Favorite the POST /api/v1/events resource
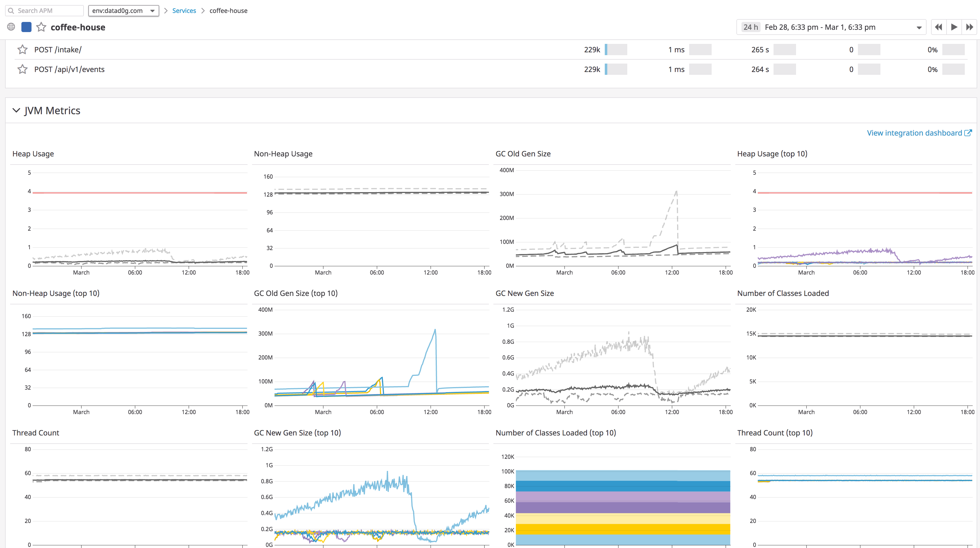This screenshot has height=548, width=980. tap(23, 69)
